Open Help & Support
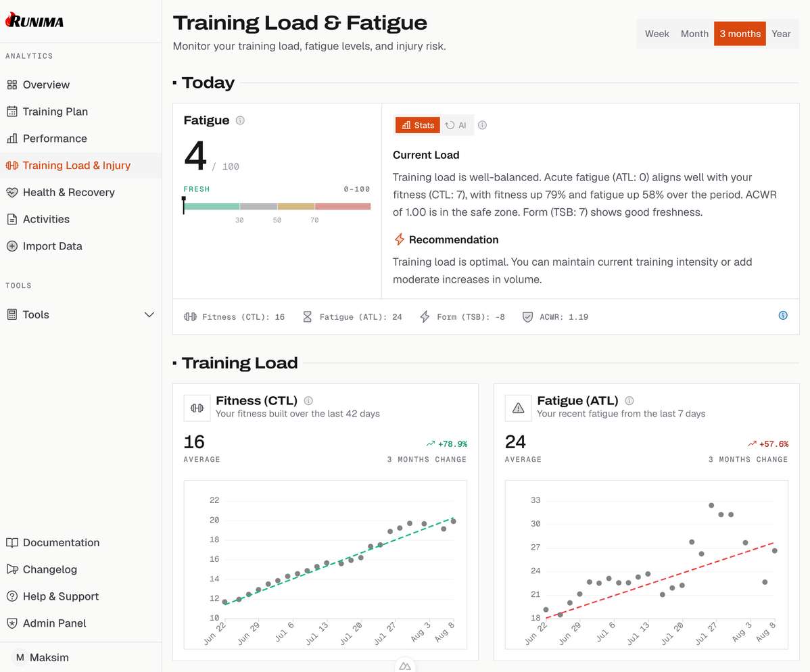Viewport: 810px width, 672px height. click(80, 596)
